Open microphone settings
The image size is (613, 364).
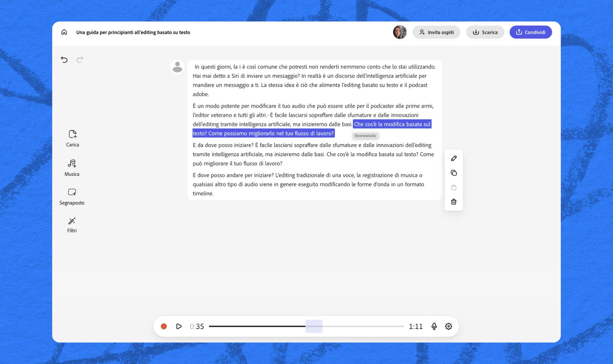434,326
